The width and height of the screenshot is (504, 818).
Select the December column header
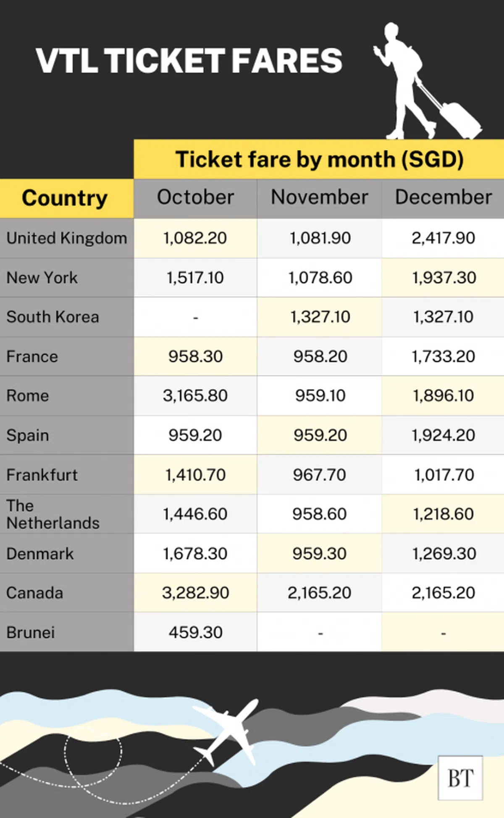(x=443, y=197)
